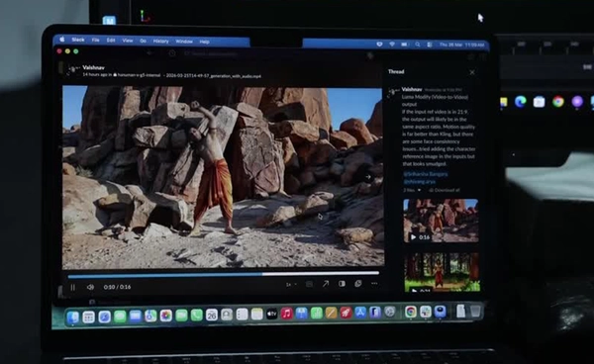This screenshot has width=594, height=364.
Task: Open the three-dot more actions menu of video
Action: coord(374,284)
